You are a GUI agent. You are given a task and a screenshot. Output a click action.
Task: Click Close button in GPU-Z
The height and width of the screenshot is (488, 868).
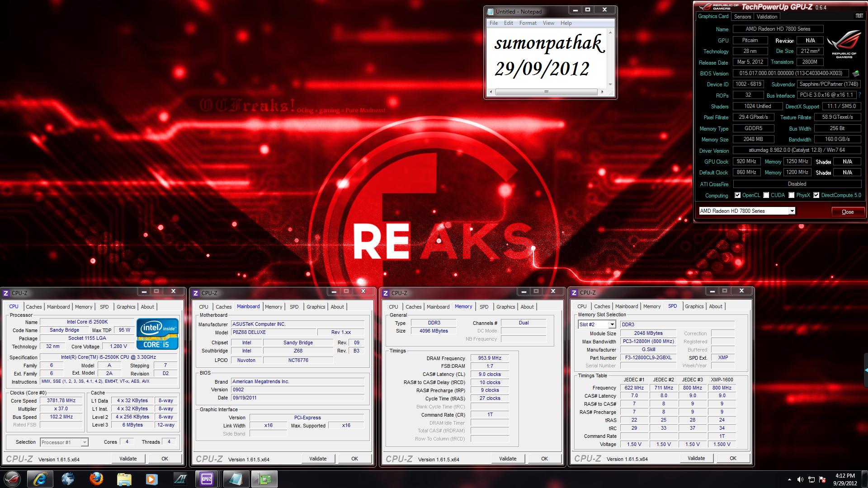pos(848,211)
